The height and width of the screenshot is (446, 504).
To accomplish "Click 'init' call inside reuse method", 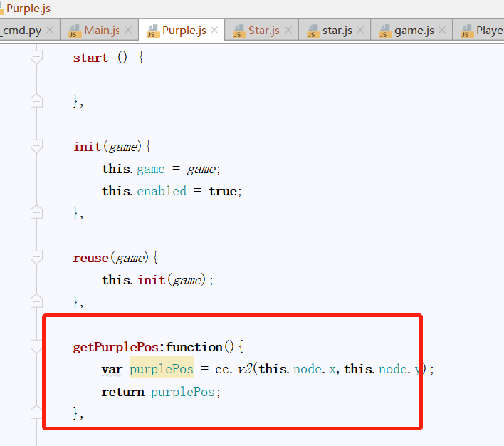I will pos(152,280).
